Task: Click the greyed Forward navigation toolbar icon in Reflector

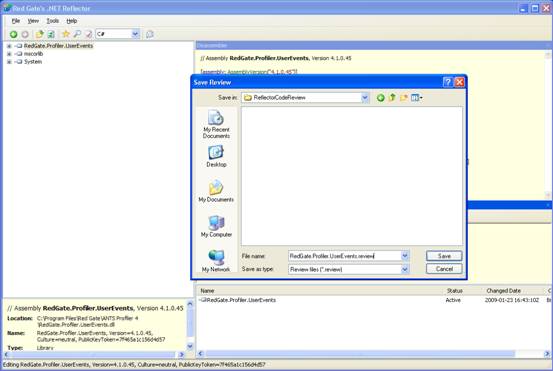Action: (25, 34)
